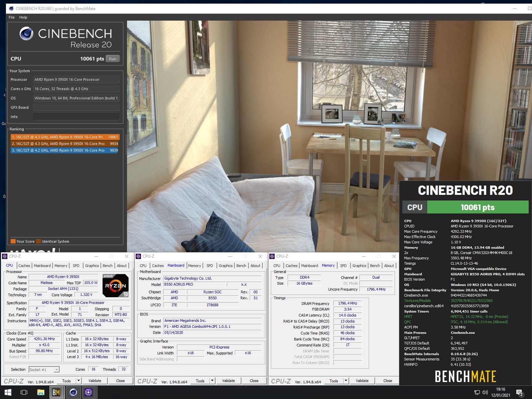Click Tools button in the Mainboard window
532x399 pixels.
pyautogui.click(x=200, y=381)
